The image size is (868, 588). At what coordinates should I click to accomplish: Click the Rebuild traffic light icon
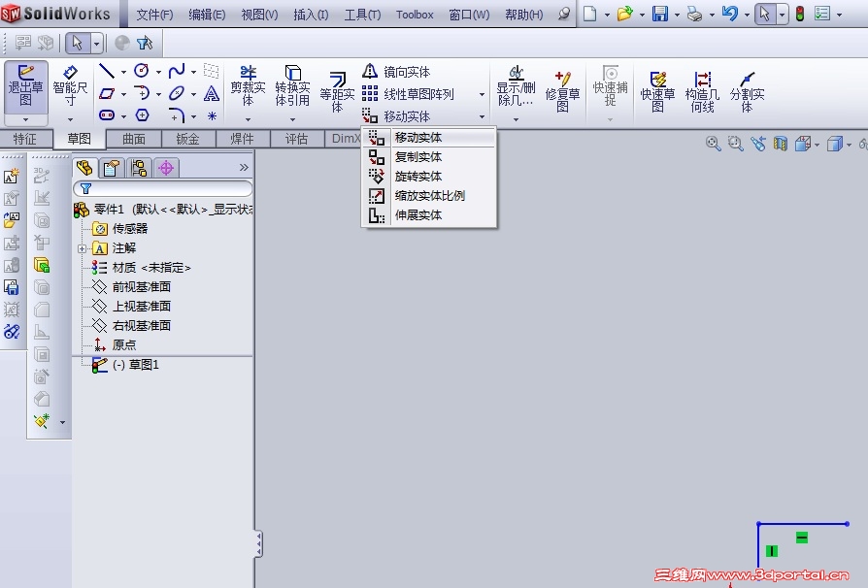coord(799,14)
